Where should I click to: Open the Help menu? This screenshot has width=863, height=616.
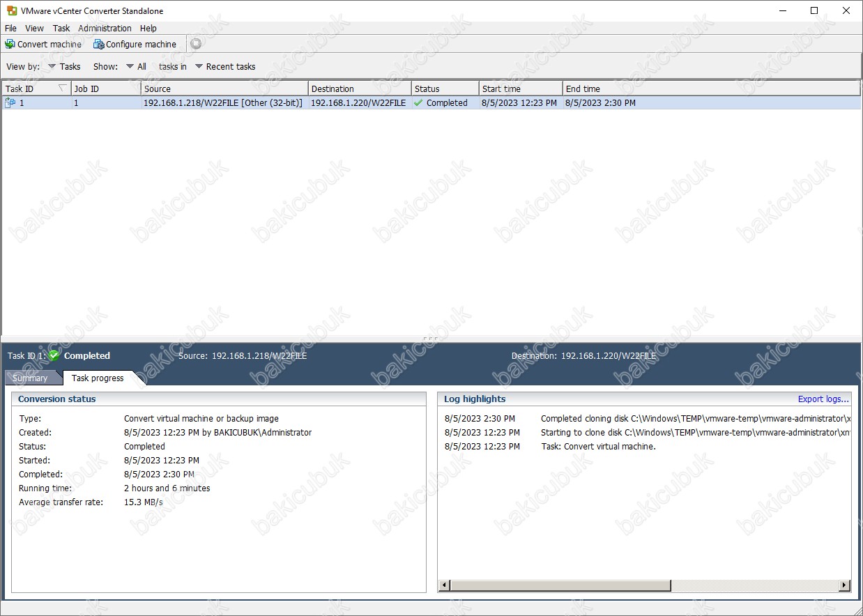tap(148, 28)
